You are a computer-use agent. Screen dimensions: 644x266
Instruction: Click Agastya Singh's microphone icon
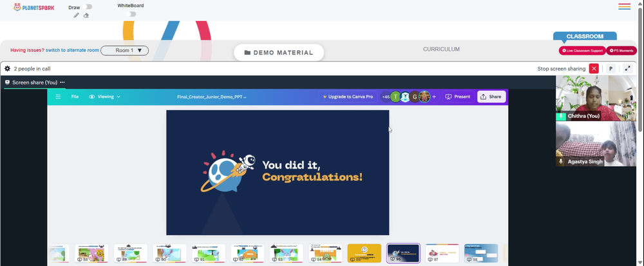tap(561, 162)
